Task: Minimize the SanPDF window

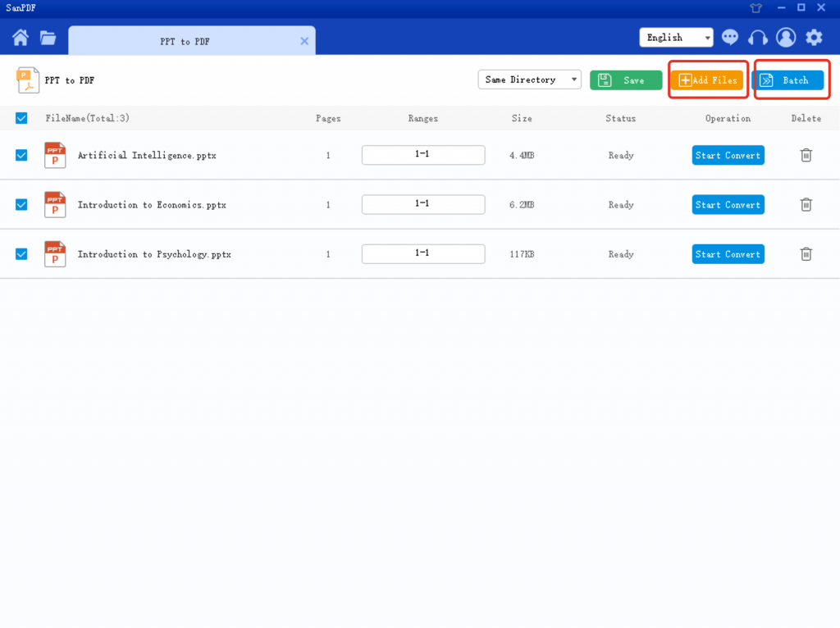Action: (x=781, y=7)
